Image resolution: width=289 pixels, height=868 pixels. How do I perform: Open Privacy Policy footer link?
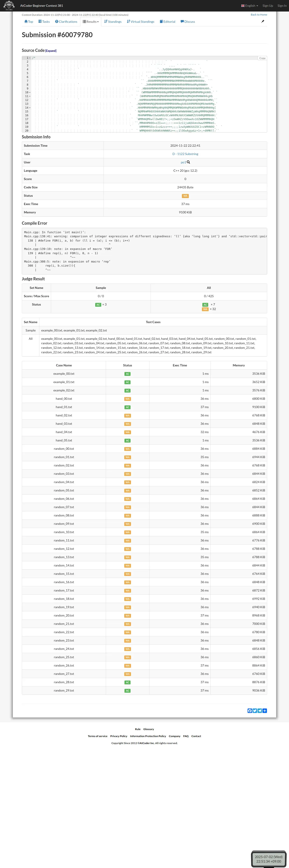tap(119, 736)
